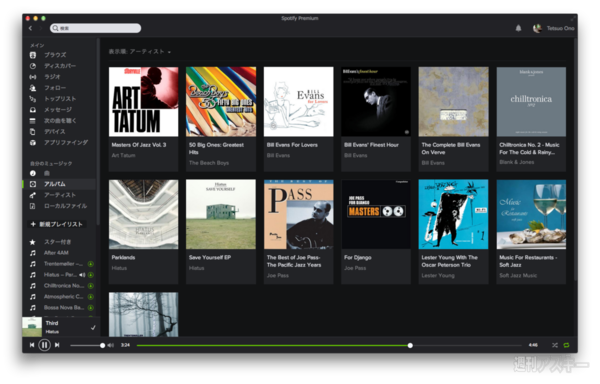Open Lester Young With Oscar Peterson Trio cover
Viewport: 600px width, 384px height.
click(453, 215)
